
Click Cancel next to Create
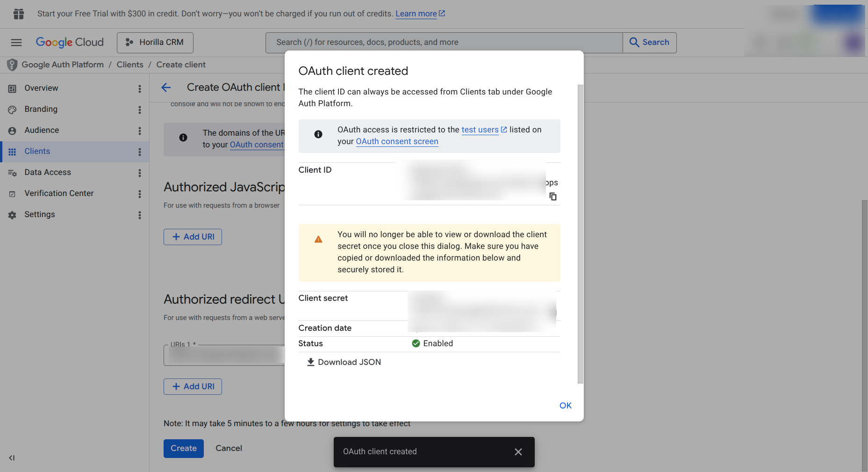[229, 448]
